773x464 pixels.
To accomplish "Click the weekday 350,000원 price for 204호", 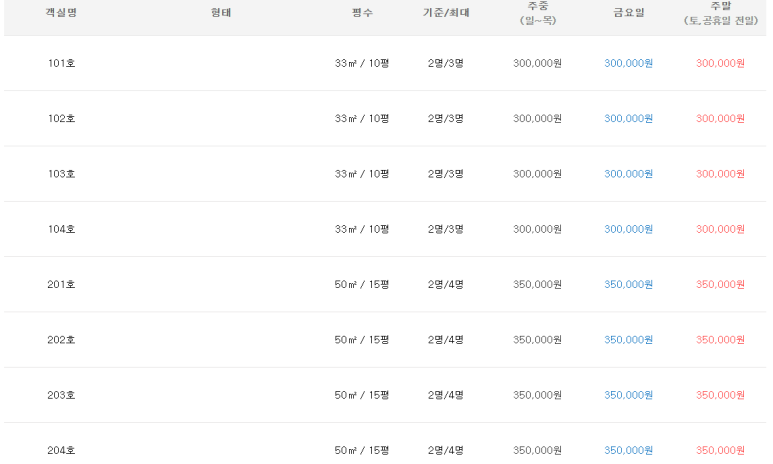I will click(x=537, y=450).
